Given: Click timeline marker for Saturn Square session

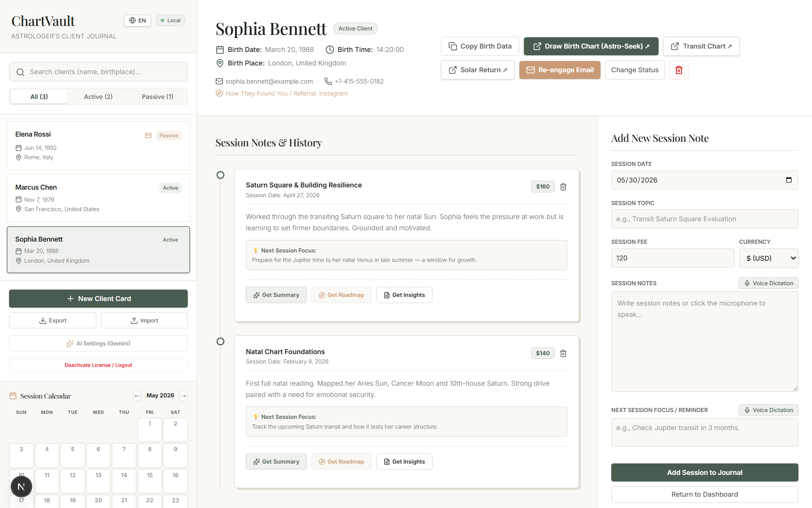Looking at the screenshot, I should tap(221, 175).
